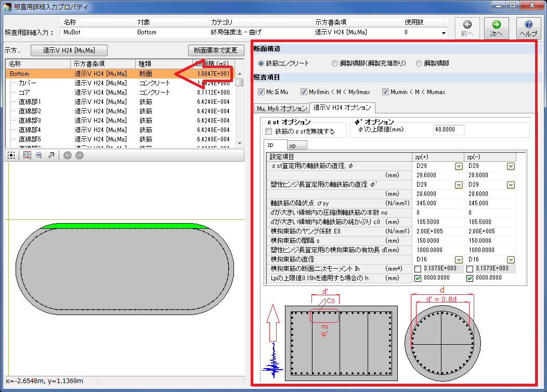Click the zoom in magnifier icon
The width and height of the screenshot is (547, 392).
tap(27, 155)
